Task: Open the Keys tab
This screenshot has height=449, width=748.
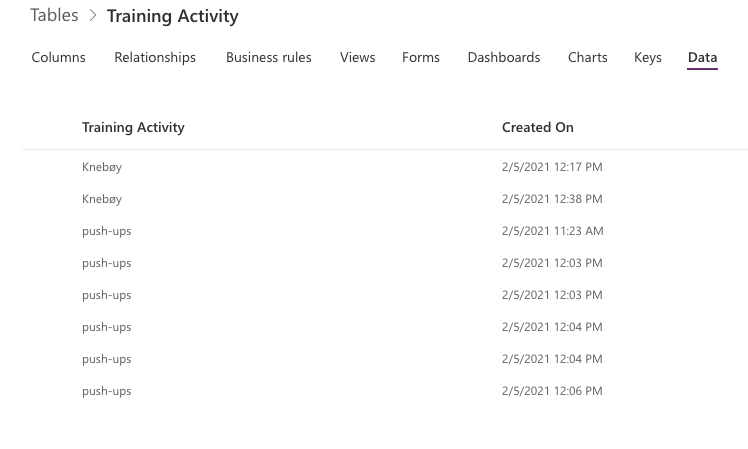Action: (647, 57)
